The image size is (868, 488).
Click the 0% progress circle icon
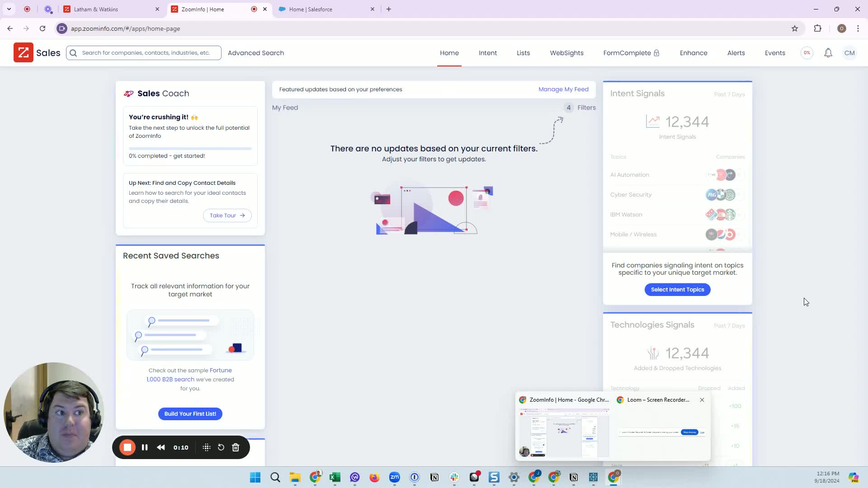point(807,53)
